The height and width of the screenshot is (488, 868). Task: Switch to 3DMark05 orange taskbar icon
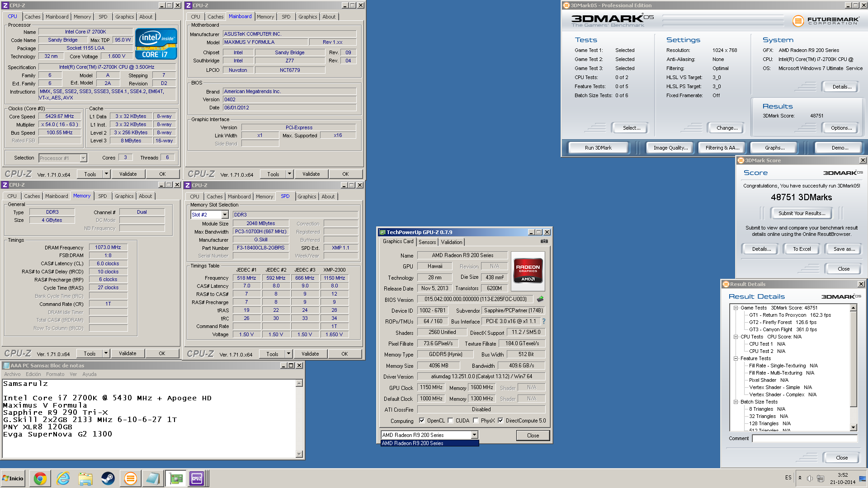click(131, 478)
